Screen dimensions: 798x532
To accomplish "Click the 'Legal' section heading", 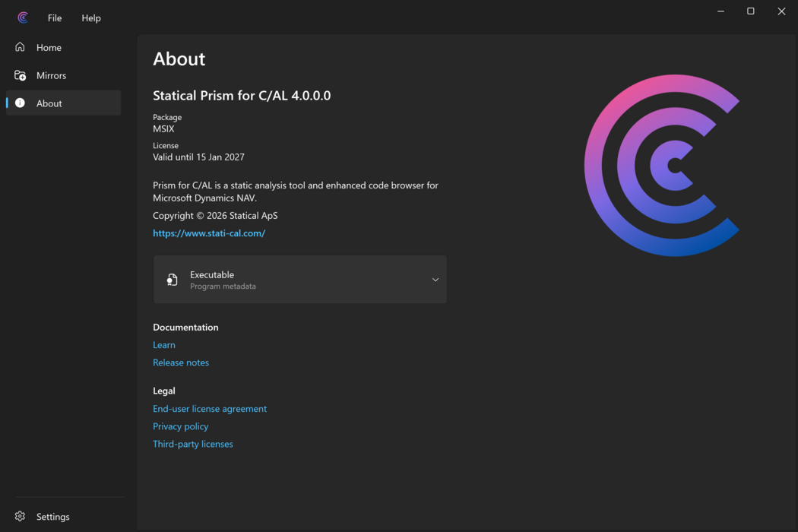I will pos(164,391).
